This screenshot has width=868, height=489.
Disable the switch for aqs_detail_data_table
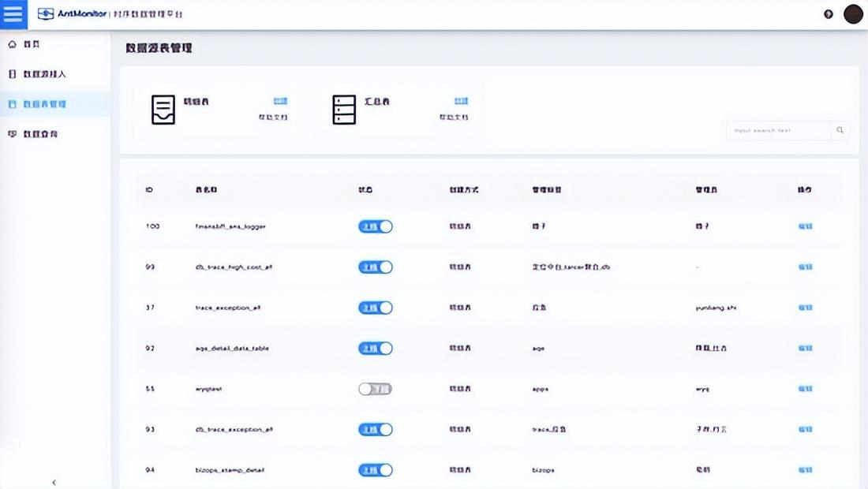[376, 348]
